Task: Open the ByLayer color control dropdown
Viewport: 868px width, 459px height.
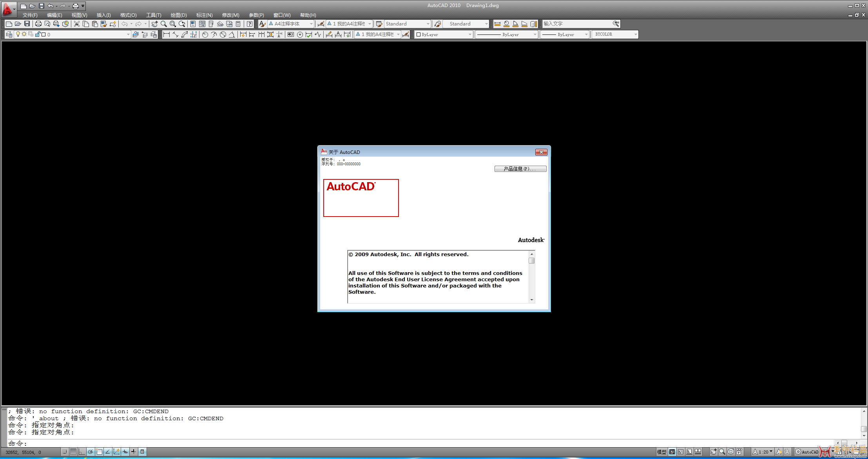Action: click(444, 34)
